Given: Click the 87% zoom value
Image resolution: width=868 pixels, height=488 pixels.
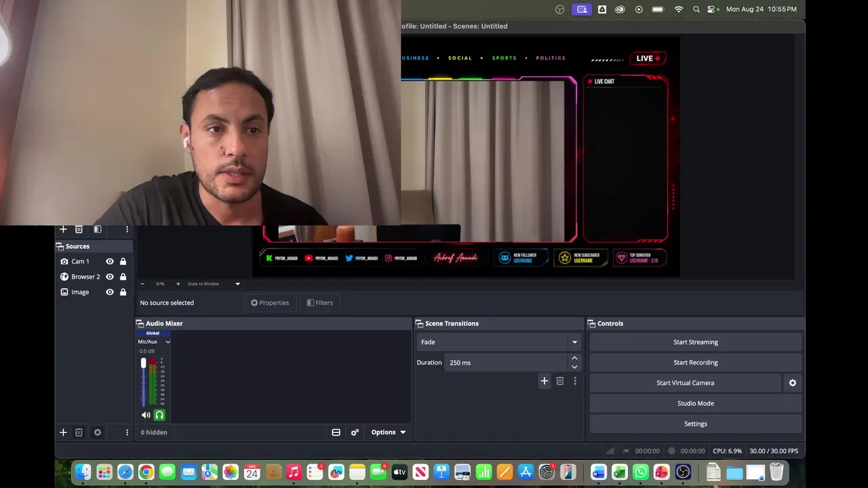Looking at the screenshot, I should (160, 284).
